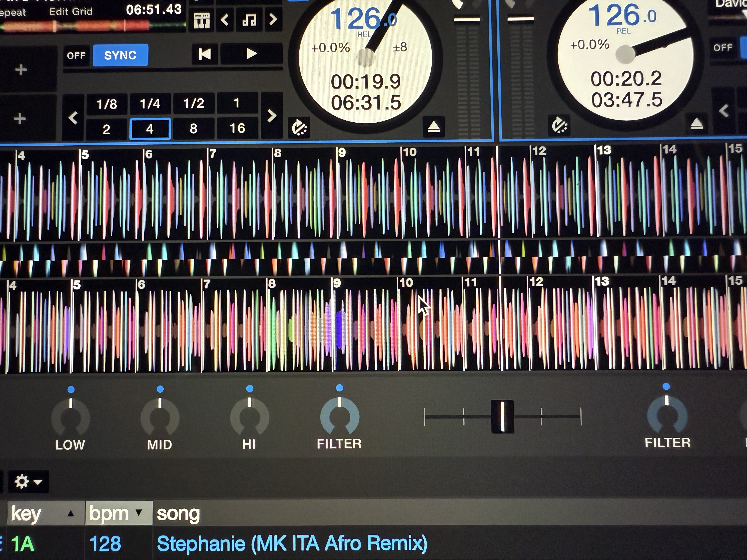Click the MID EQ knob
The height and width of the screenshot is (560, 747).
point(160,416)
